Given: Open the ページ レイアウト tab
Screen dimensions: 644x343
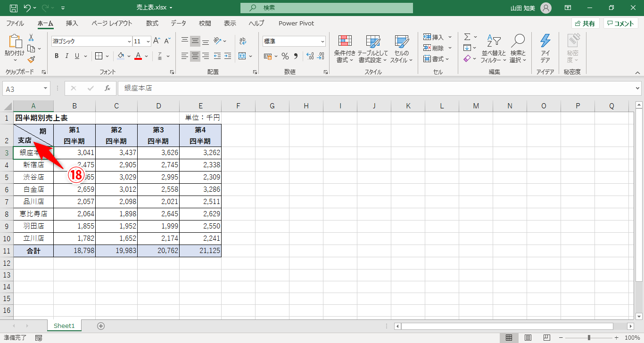Looking at the screenshot, I should pos(112,23).
